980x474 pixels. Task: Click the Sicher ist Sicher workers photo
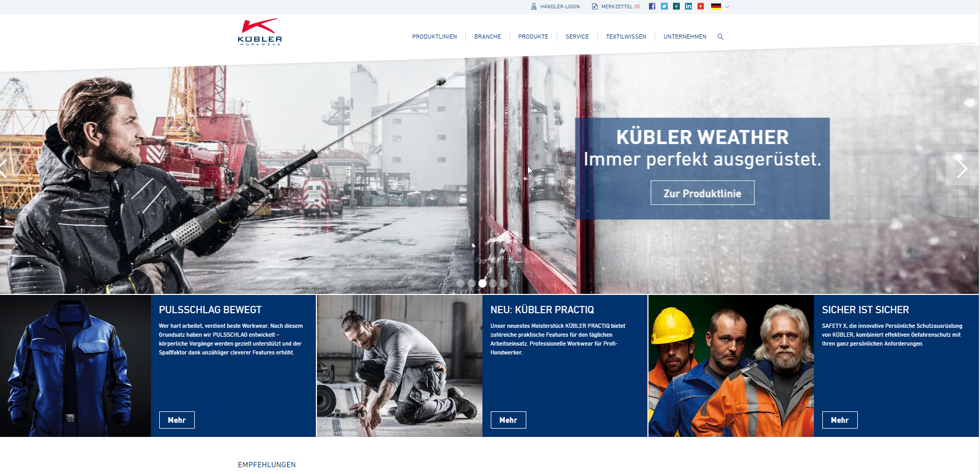(730, 365)
